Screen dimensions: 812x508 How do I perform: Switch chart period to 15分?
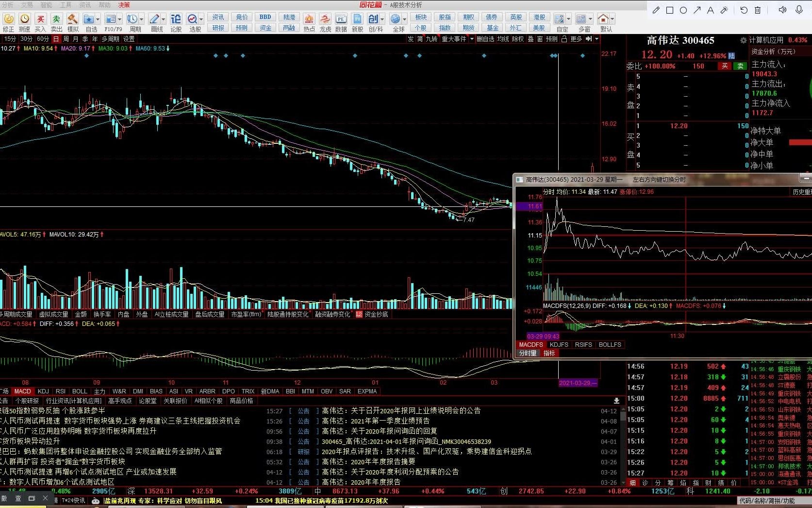tap(10, 39)
